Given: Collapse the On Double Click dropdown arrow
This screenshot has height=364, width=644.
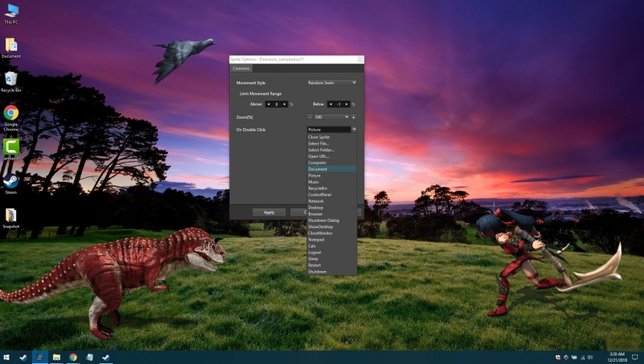Looking at the screenshot, I should [x=354, y=129].
